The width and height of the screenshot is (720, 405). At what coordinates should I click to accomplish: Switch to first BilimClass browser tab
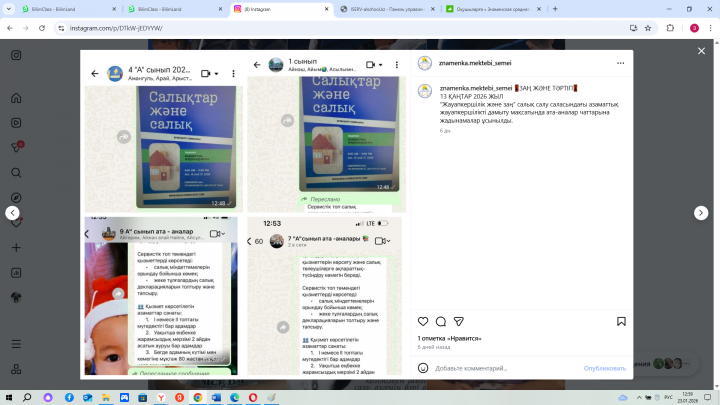(x=69, y=9)
